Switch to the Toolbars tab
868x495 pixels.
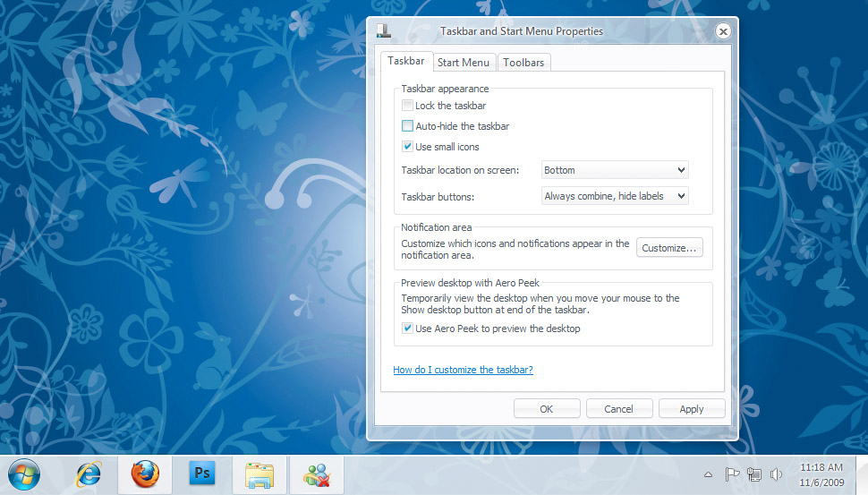coord(523,63)
